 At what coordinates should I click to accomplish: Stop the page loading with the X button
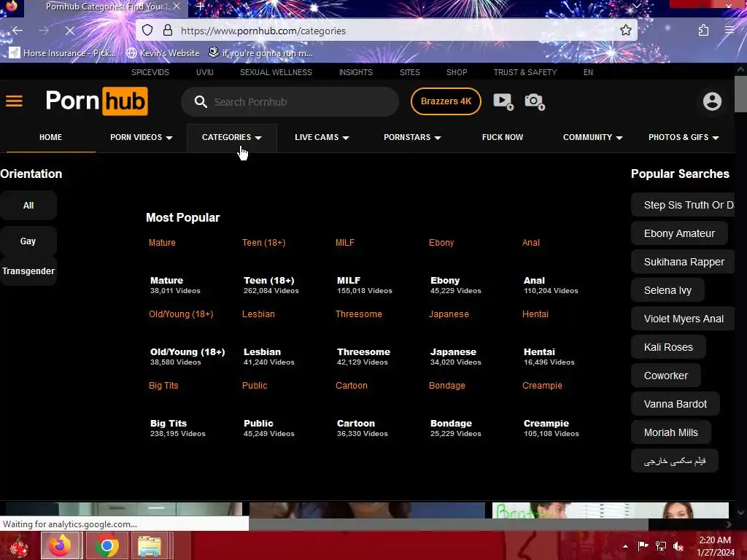click(x=69, y=31)
